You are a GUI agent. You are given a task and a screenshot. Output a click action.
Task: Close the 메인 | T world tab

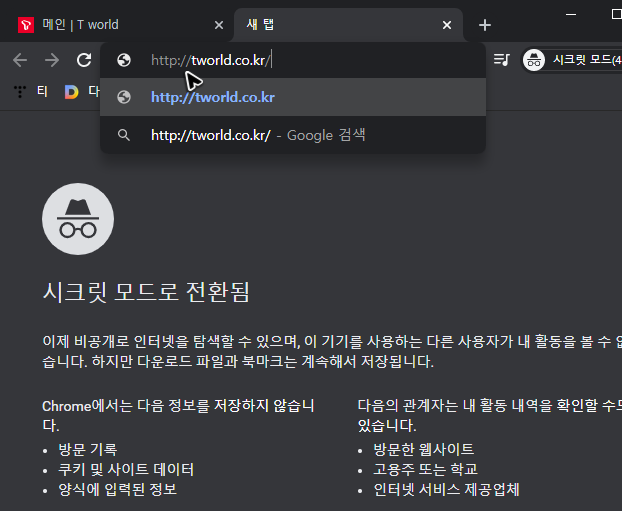(219, 25)
